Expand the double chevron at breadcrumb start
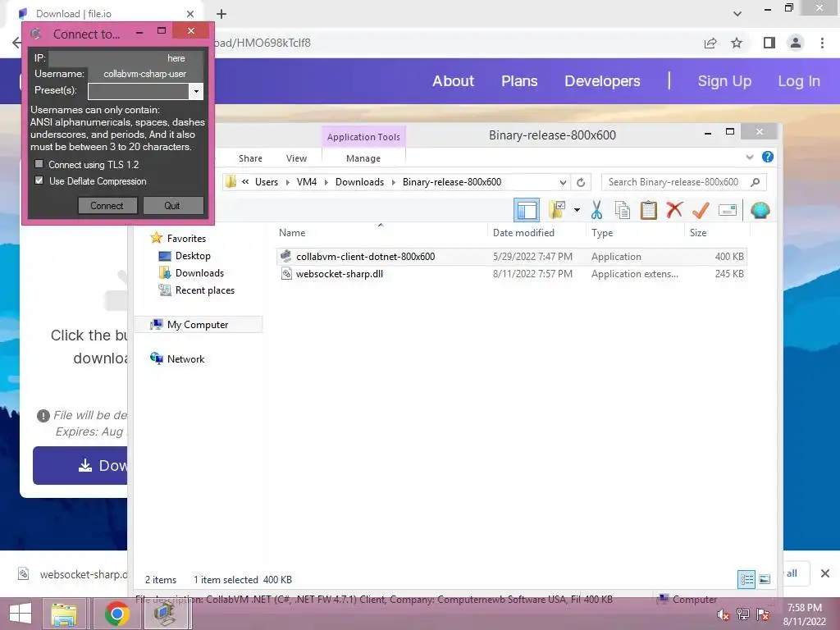The image size is (840, 630). tap(245, 182)
